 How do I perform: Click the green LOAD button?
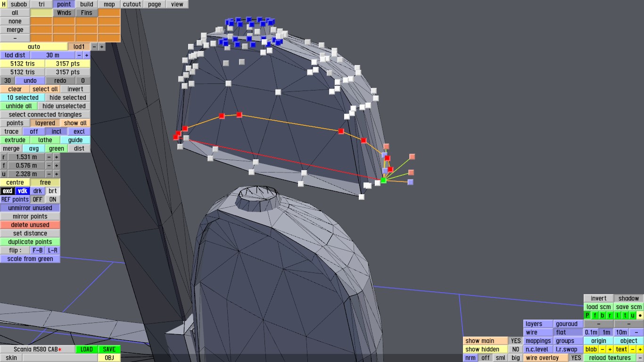click(x=87, y=349)
